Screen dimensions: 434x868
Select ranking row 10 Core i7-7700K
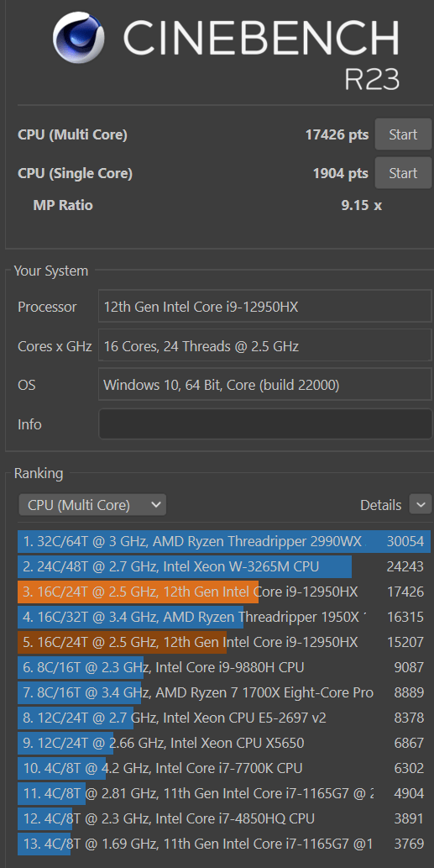tap(224, 768)
